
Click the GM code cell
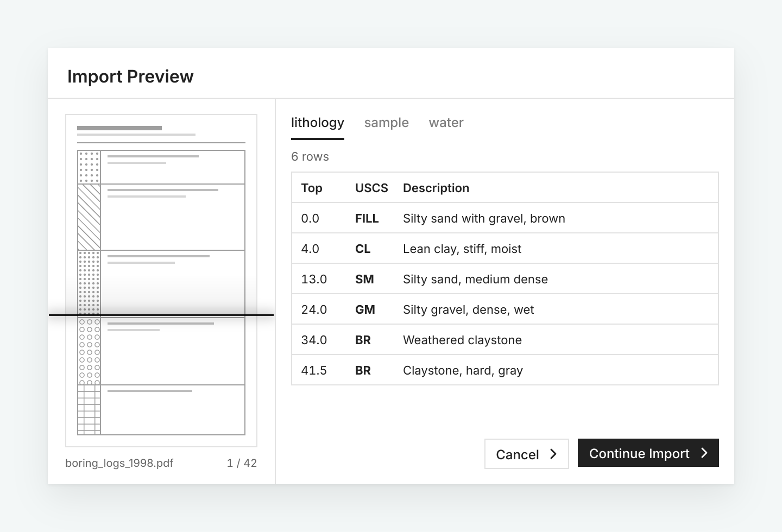pos(365,309)
